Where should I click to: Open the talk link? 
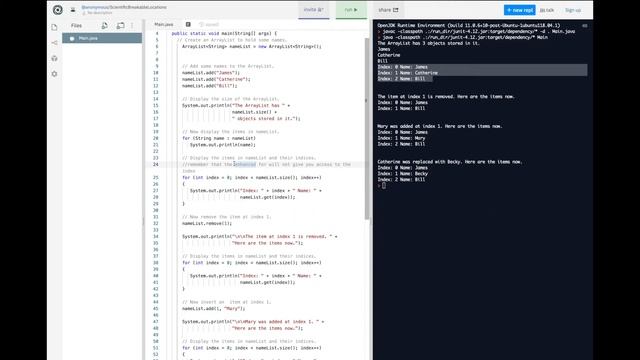tap(547, 10)
